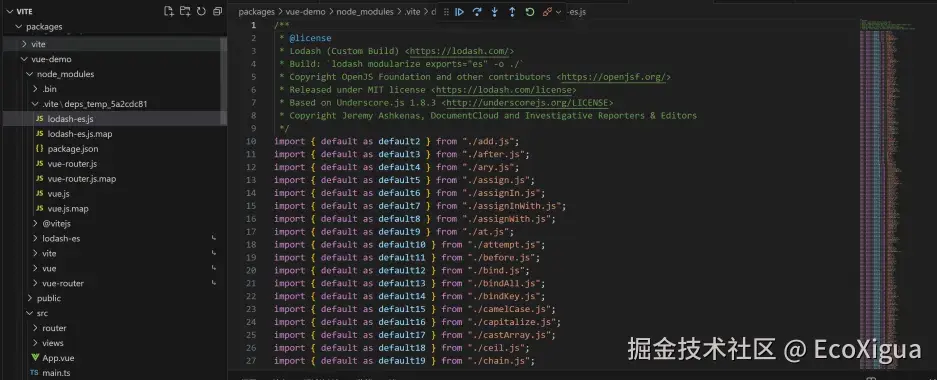Refresh the Explorer tree
The height and width of the screenshot is (380, 937).
(201, 11)
